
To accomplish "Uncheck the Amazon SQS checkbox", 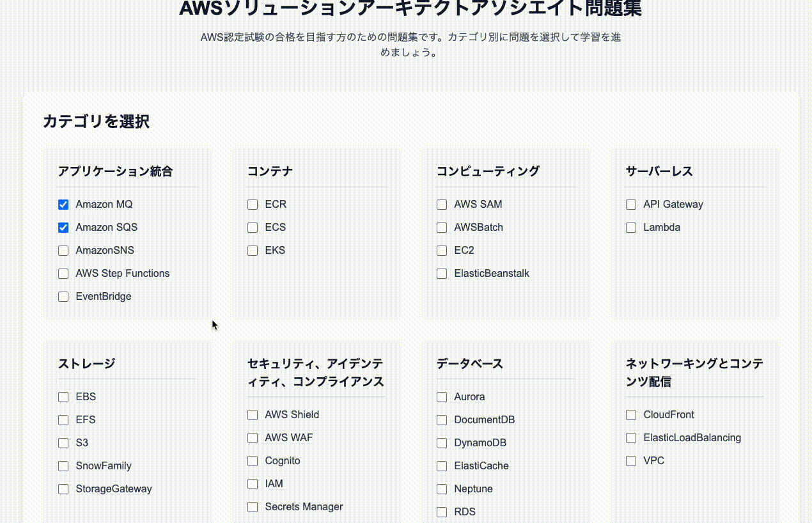I will pyautogui.click(x=63, y=228).
